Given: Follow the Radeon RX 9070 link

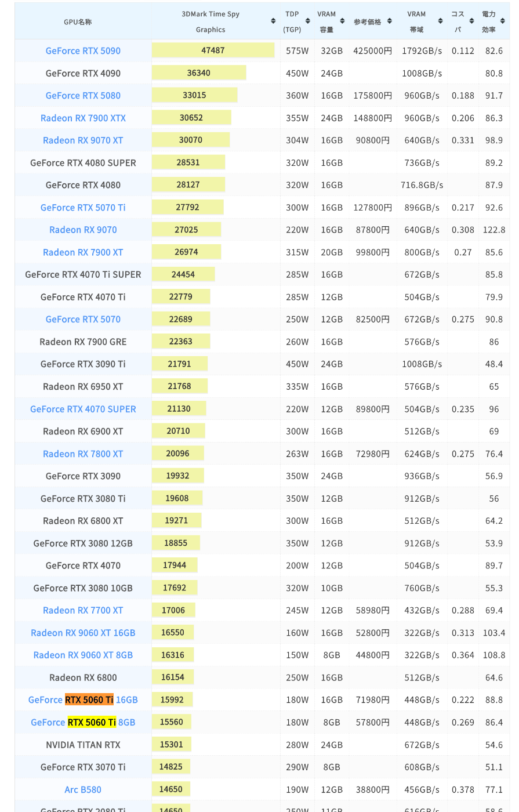Looking at the screenshot, I should tap(83, 230).
